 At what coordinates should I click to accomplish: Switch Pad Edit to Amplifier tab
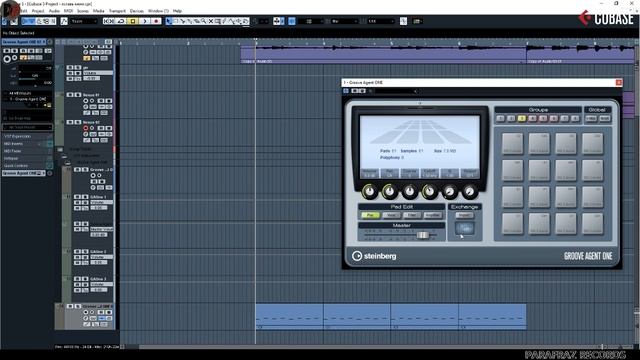tap(432, 215)
